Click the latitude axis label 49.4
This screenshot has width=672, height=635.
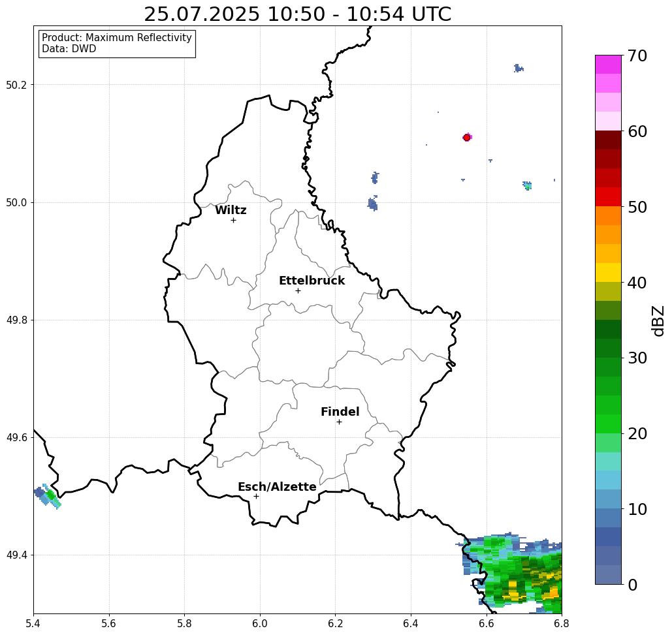[x=16, y=555]
